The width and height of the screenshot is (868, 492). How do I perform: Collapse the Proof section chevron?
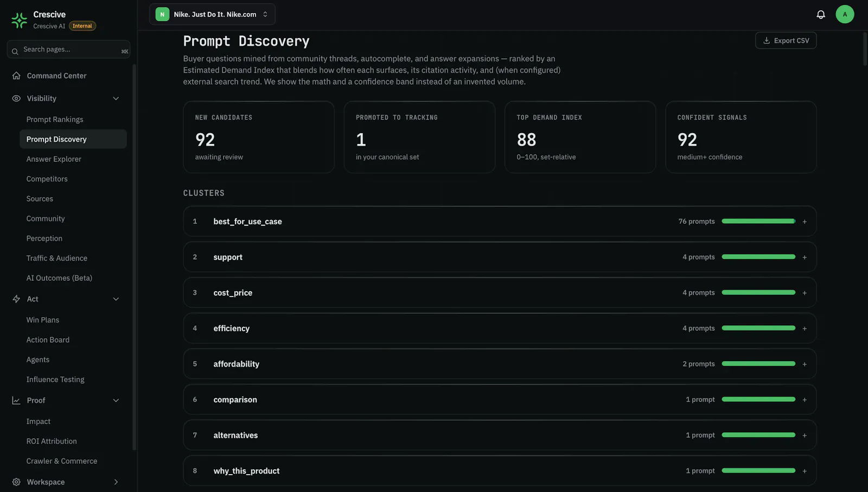click(116, 400)
